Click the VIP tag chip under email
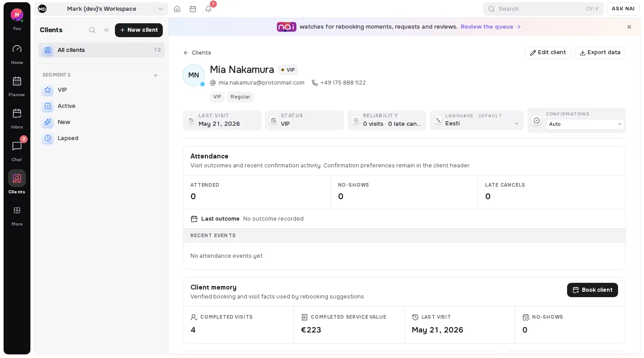644x358 pixels. click(217, 97)
